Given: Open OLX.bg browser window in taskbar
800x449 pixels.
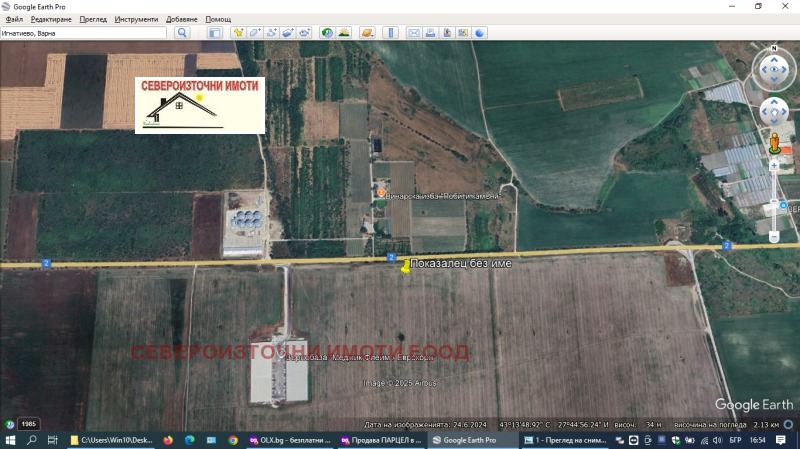Looking at the screenshot, I should tap(290, 440).
